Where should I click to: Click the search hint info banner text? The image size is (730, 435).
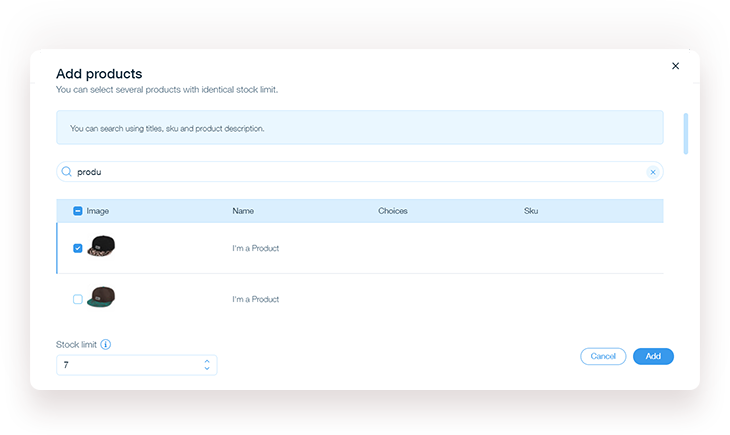point(167,129)
